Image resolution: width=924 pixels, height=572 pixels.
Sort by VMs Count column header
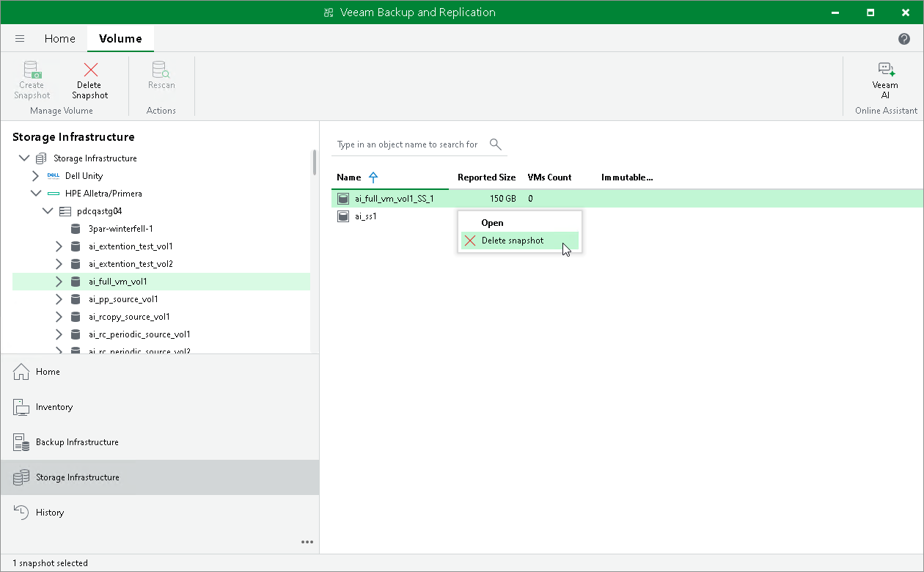coord(549,177)
